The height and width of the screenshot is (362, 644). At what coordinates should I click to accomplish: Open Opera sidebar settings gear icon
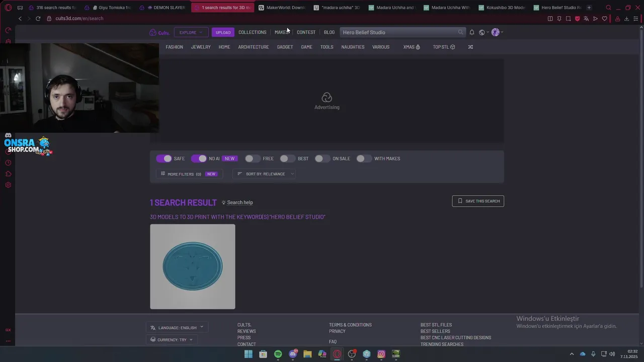(8, 185)
